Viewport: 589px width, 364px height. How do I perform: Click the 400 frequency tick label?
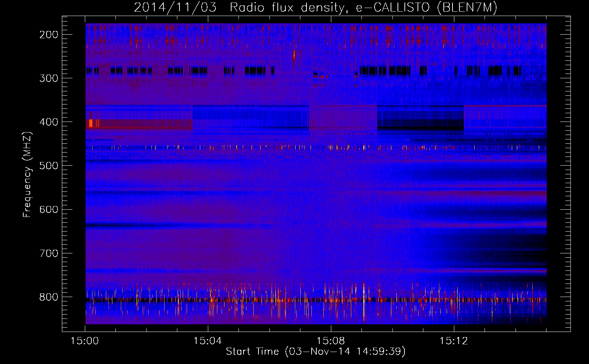(49, 122)
